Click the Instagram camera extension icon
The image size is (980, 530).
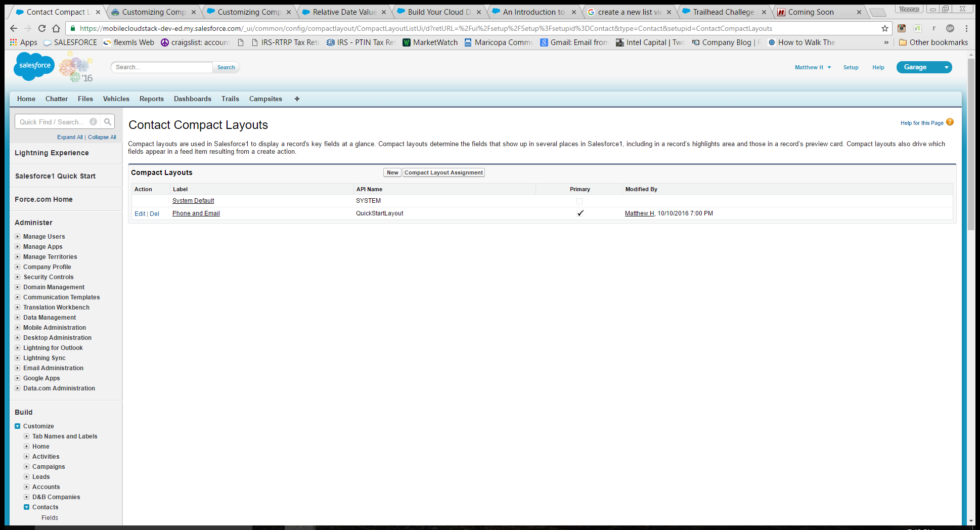point(902,28)
